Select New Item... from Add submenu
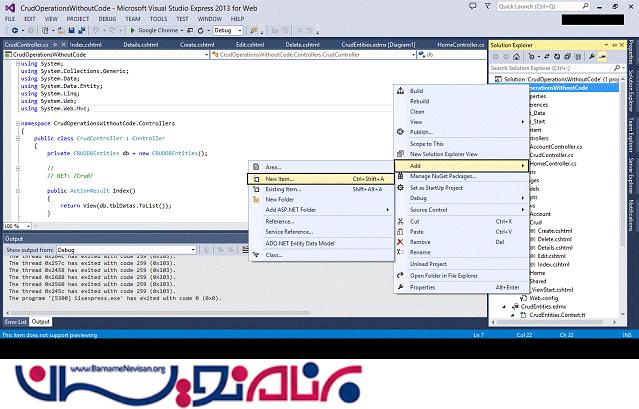639x409 pixels. point(320,179)
